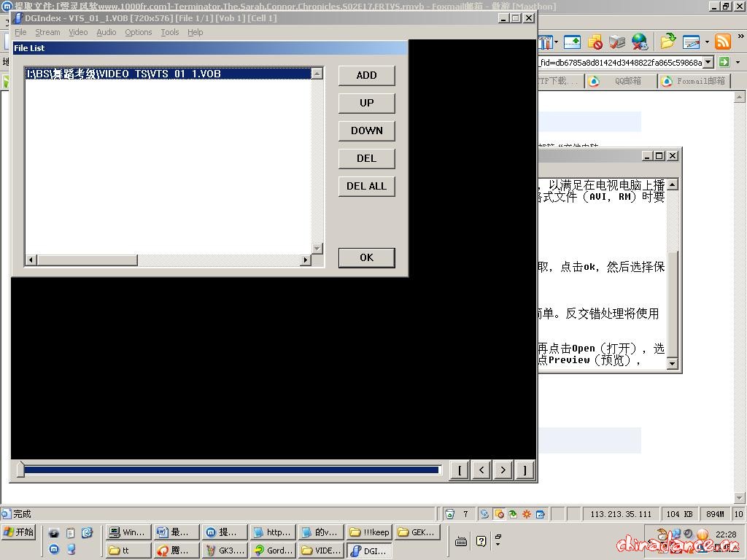Click the RSS feed icon in browser toolbar

(x=722, y=42)
